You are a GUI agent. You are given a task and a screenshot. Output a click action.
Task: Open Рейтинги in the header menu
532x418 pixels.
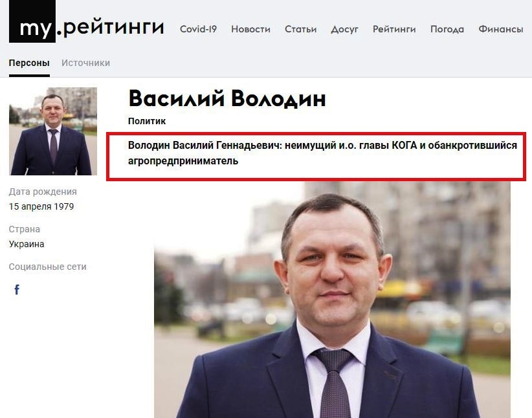[x=394, y=29]
